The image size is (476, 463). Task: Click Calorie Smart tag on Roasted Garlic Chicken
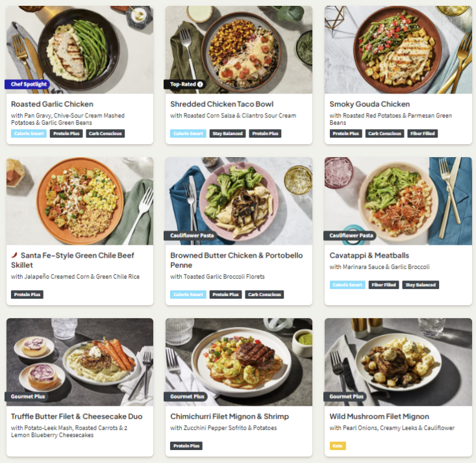click(29, 134)
